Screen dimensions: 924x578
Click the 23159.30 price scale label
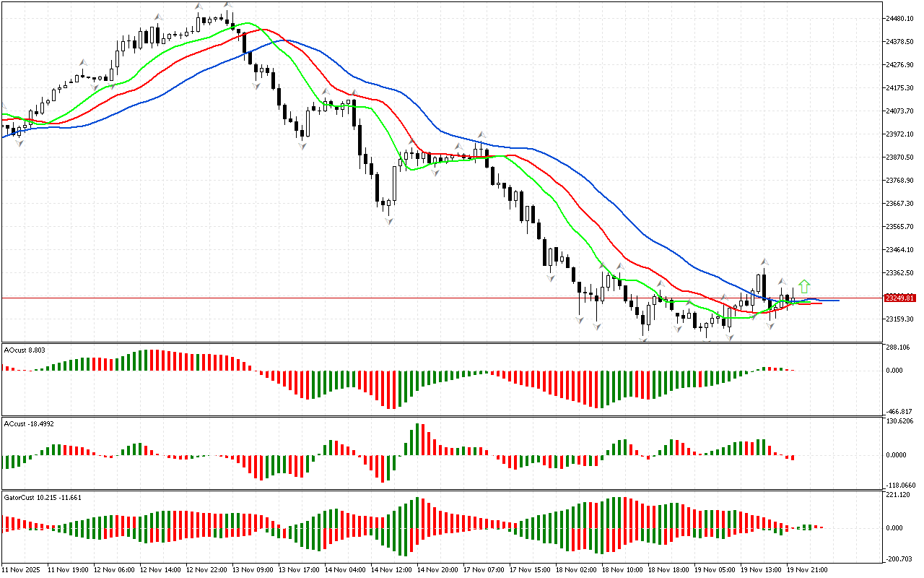point(902,319)
